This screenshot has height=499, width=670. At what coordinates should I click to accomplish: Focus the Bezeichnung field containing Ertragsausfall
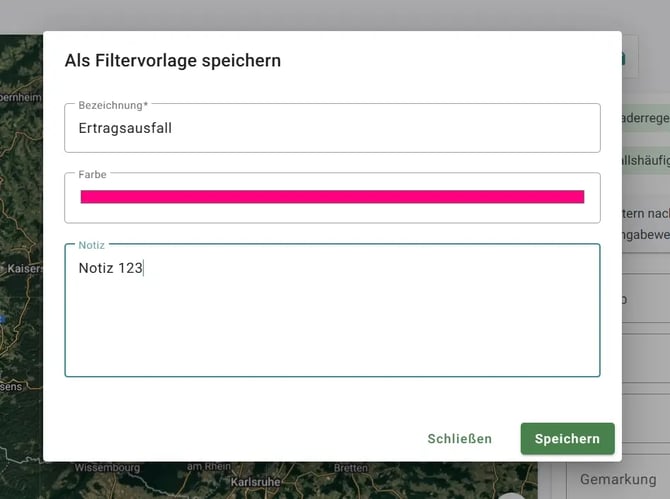(332, 128)
